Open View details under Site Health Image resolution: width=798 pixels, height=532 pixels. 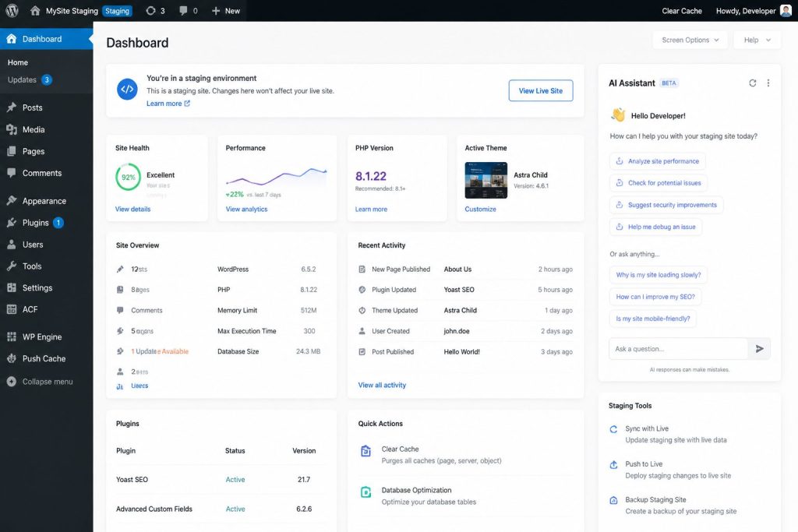coord(132,209)
